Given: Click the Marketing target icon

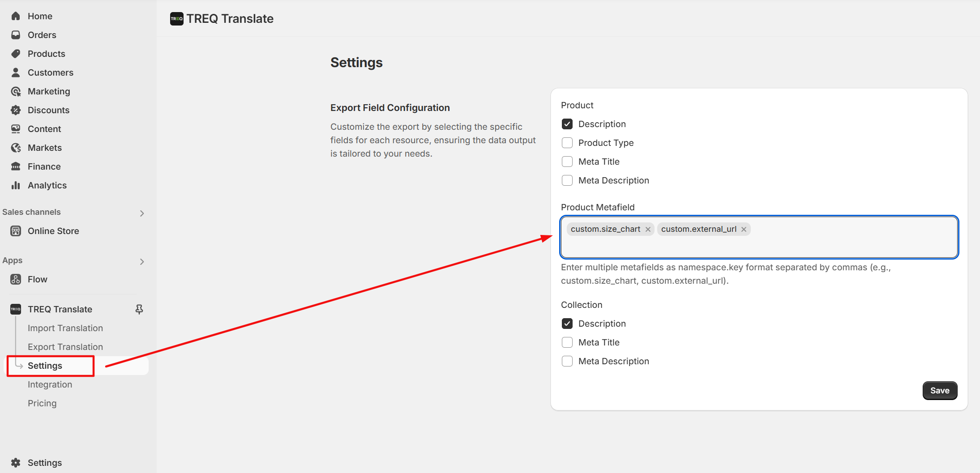Looking at the screenshot, I should click(x=16, y=91).
